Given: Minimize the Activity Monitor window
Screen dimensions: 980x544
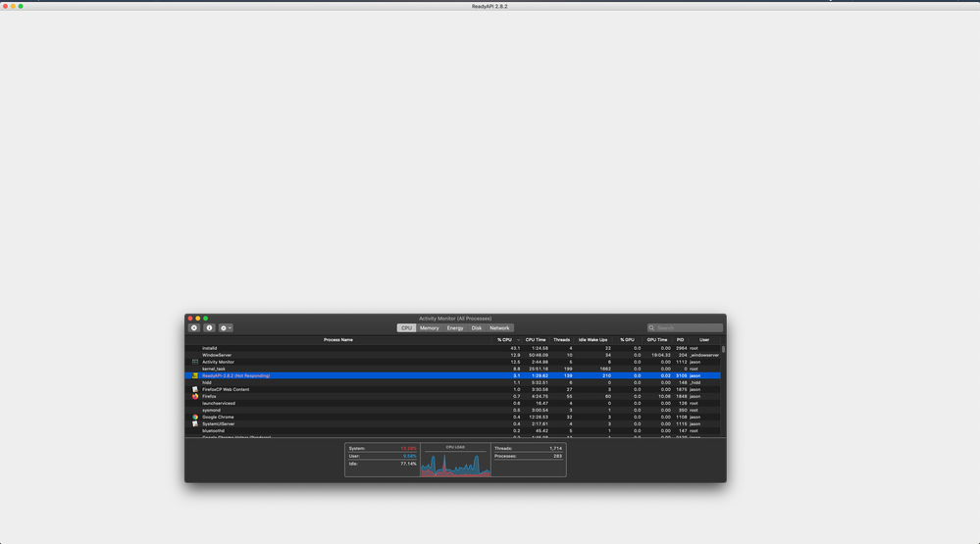Looking at the screenshot, I should point(198,319).
